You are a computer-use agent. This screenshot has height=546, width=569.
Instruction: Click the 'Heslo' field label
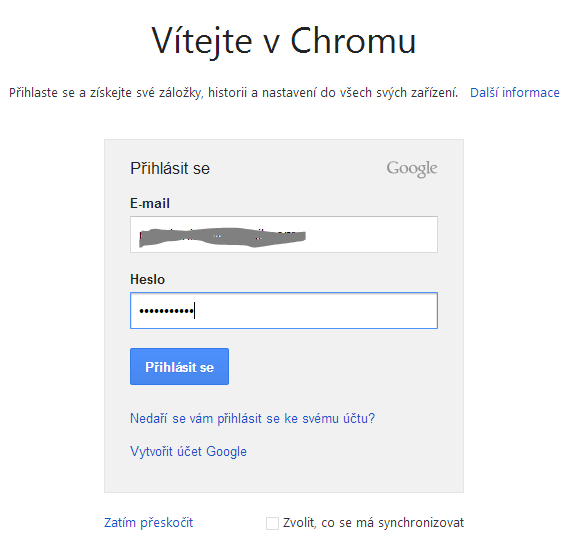147,280
